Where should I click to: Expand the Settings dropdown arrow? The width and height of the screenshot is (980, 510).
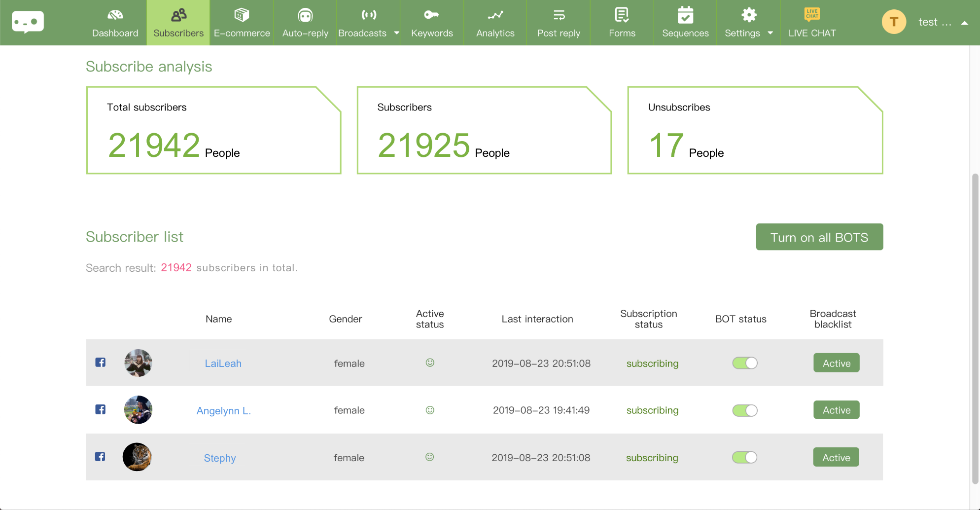(770, 33)
